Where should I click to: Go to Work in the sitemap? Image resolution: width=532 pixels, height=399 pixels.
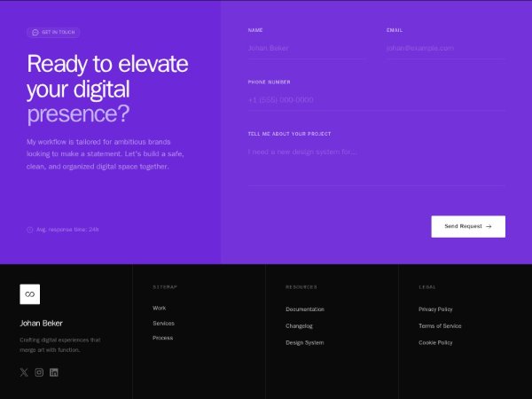(x=160, y=308)
